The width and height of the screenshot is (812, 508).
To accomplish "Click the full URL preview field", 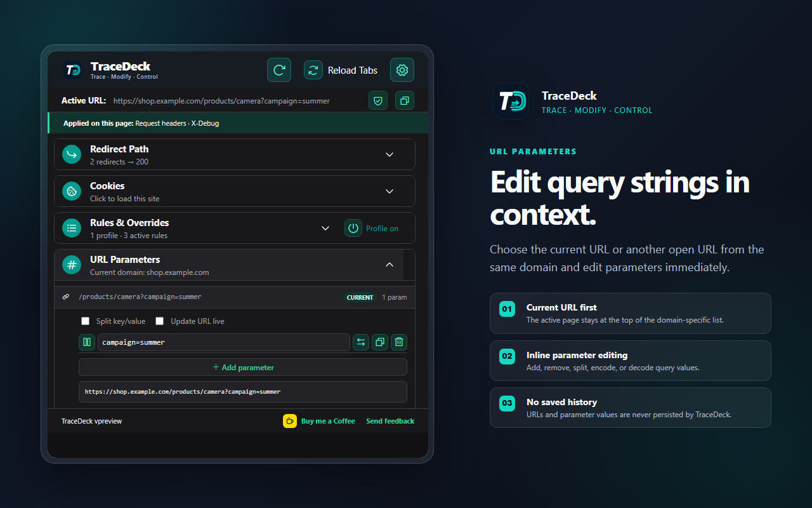I will click(x=243, y=392).
